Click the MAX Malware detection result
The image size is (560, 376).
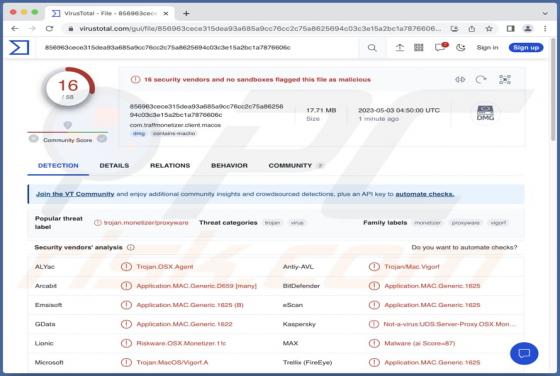(420, 343)
